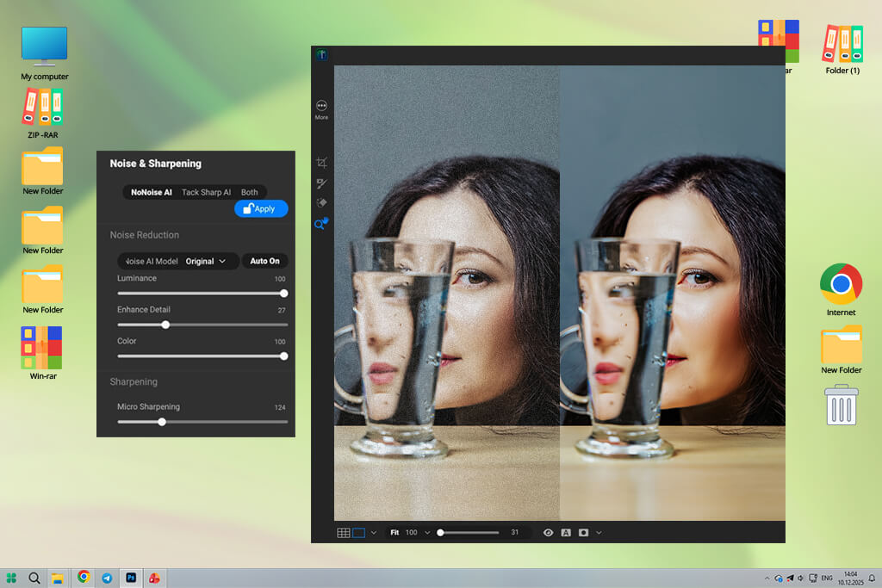Switch to single image view layout

click(358, 532)
